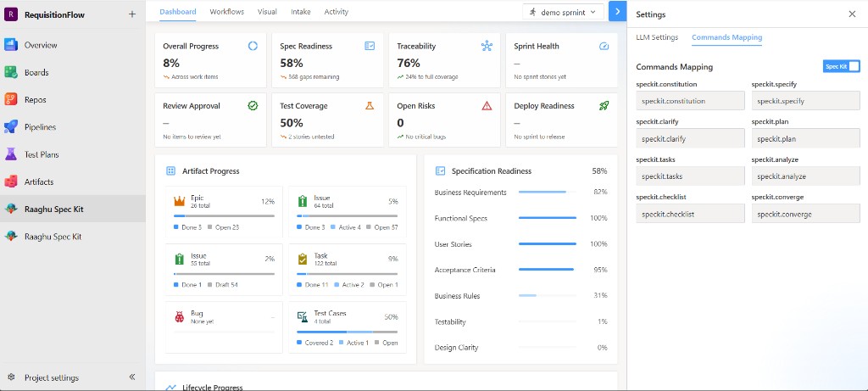
Task: Open the Overview sidebar icon
Action: (x=11, y=46)
